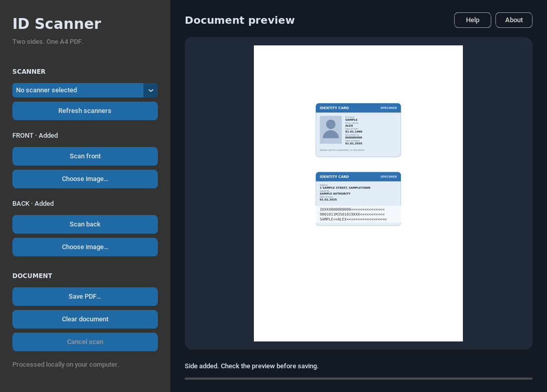Click the back identity card in preview
The image size is (547, 392).
(358, 199)
